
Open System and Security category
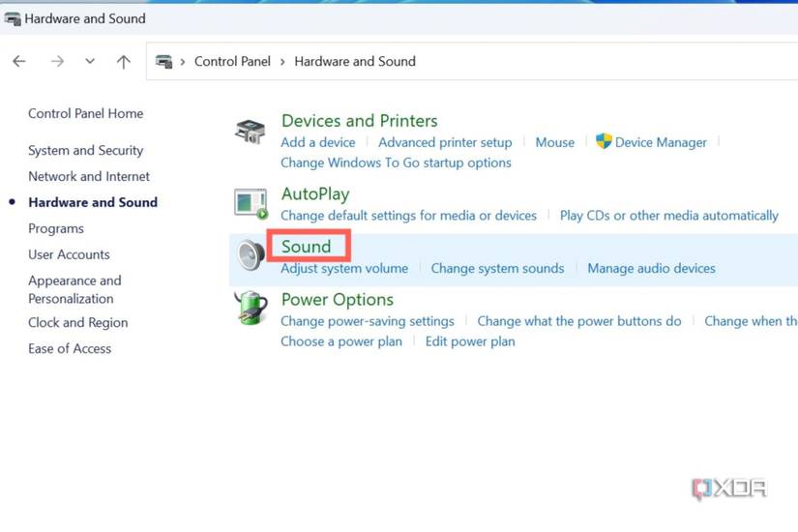coord(85,151)
